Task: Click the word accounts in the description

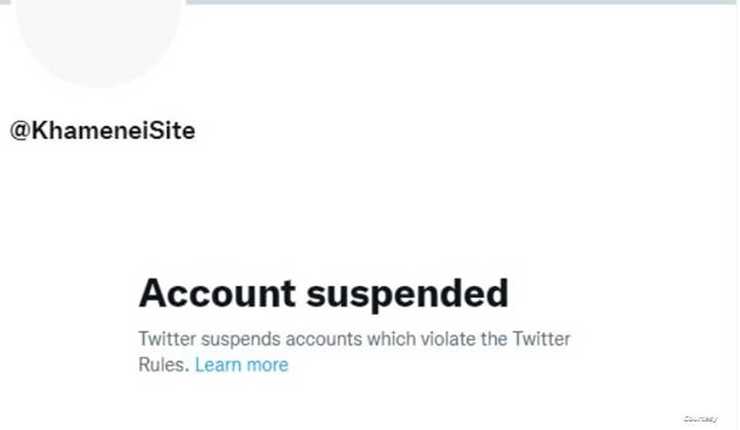Action: (324, 339)
